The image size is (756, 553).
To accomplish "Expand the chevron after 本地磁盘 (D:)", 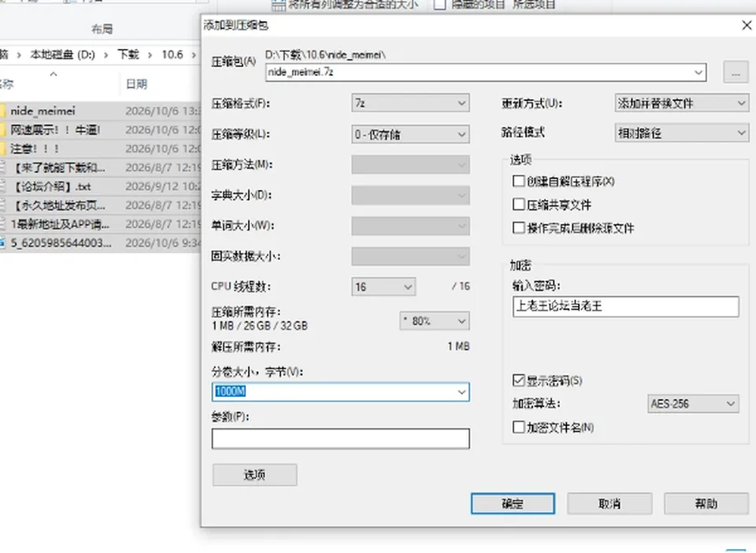I will [106, 55].
